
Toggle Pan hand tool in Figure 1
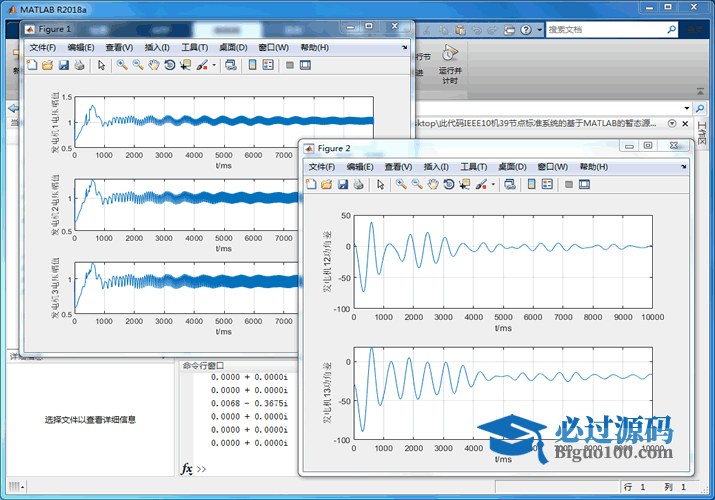click(154, 65)
